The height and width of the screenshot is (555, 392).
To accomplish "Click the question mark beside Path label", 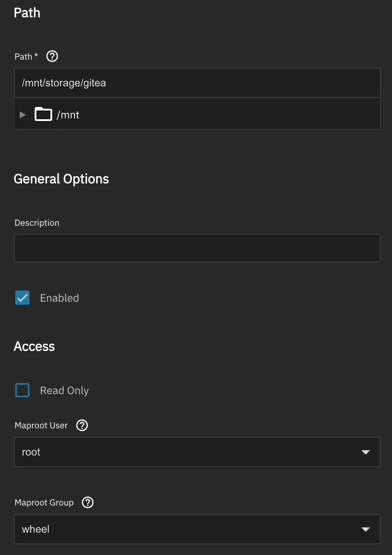I will (52, 56).
